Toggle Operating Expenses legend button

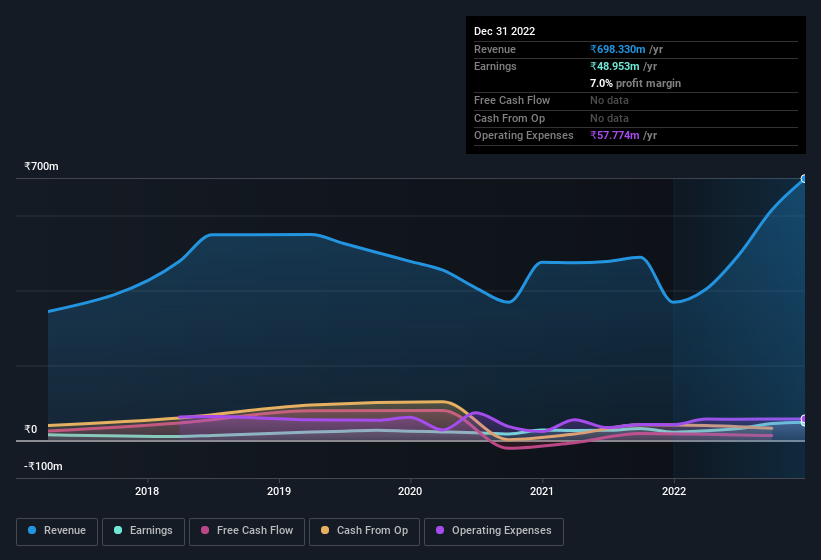tap(494, 531)
